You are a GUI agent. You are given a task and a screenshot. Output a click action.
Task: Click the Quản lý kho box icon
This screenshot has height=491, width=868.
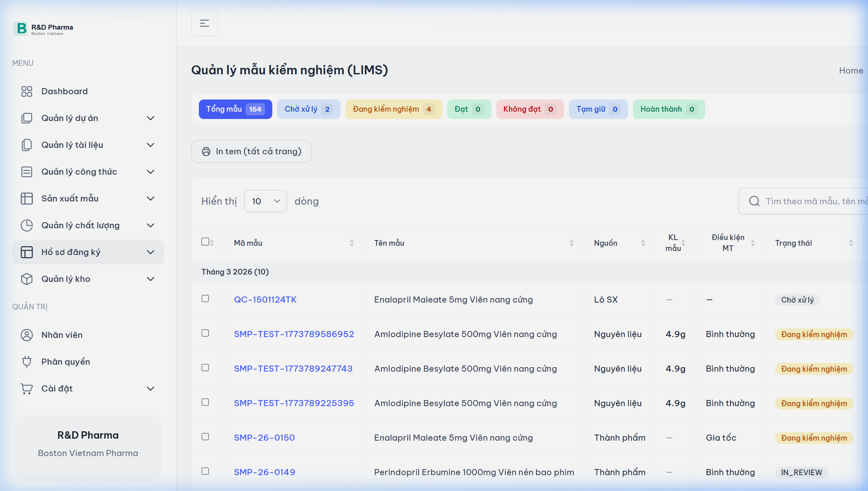(x=27, y=279)
